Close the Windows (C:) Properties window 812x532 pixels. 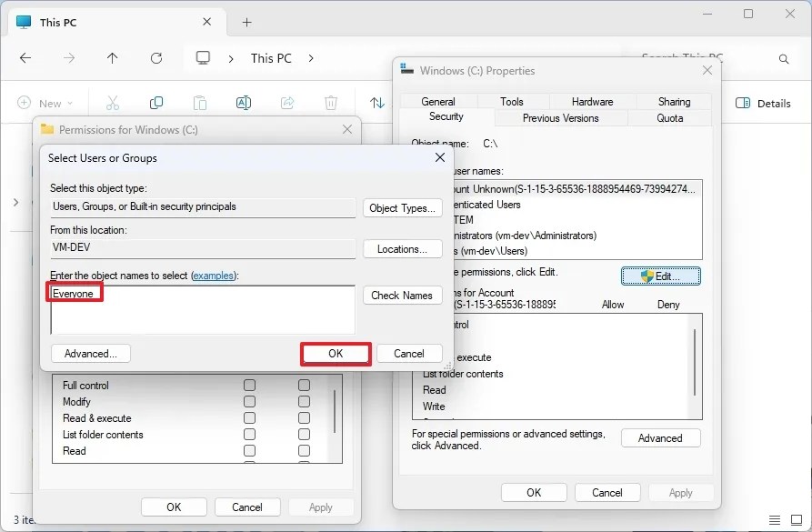click(707, 70)
